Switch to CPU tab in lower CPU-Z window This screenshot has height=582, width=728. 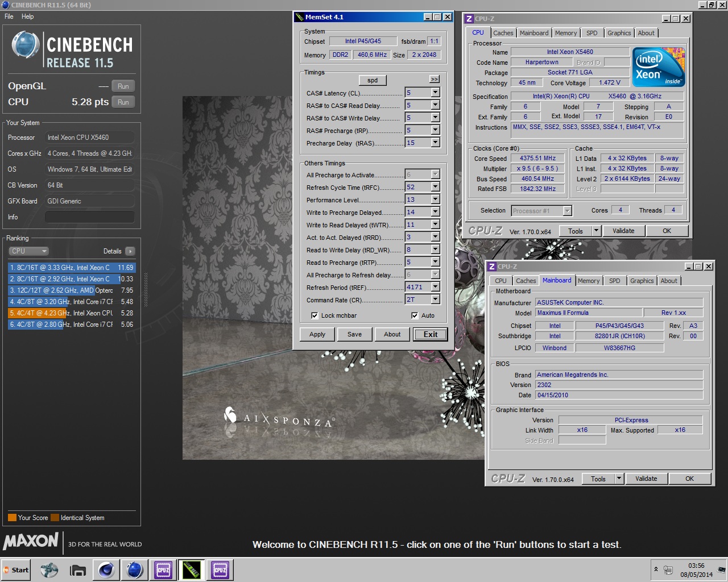pyautogui.click(x=500, y=281)
